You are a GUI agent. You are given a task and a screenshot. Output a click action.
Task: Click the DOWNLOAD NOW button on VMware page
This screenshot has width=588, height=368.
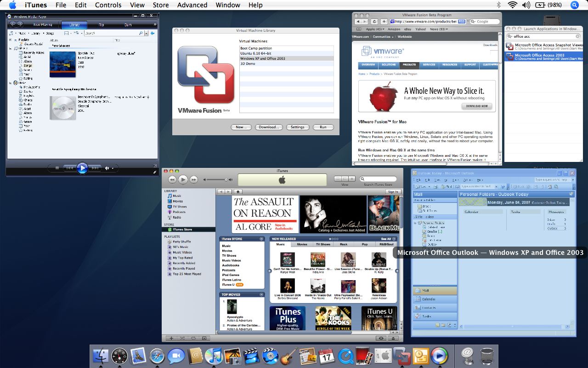pos(477,106)
